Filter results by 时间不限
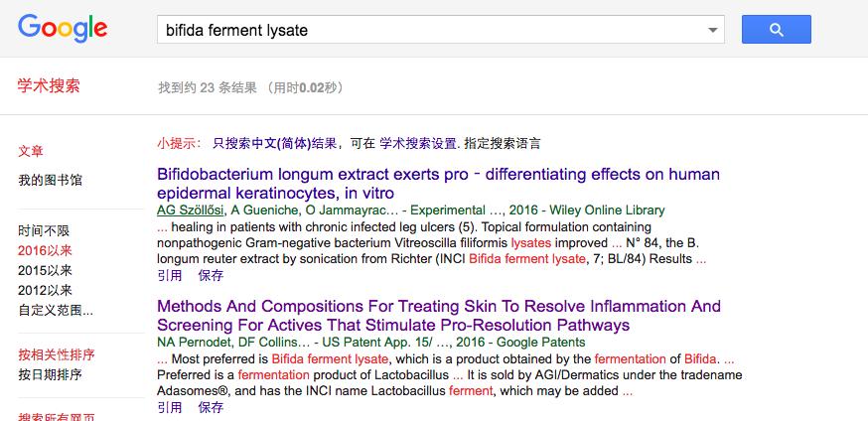The width and height of the screenshot is (868, 421). 44,230
